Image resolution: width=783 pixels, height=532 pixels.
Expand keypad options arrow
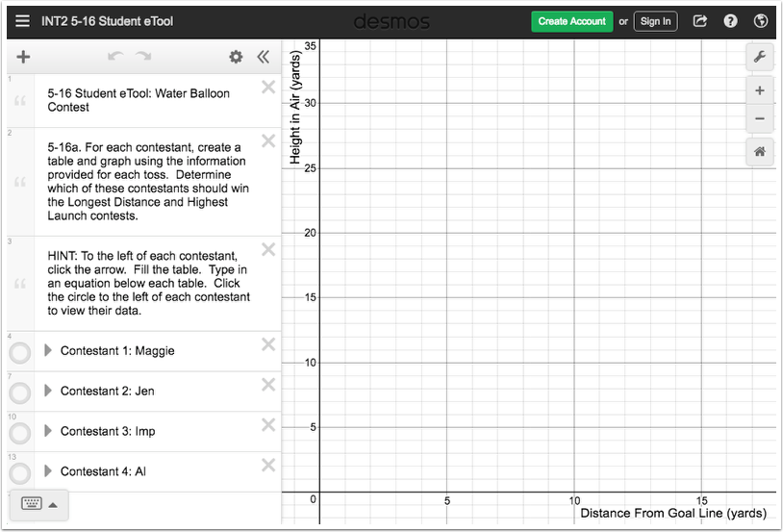click(x=53, y=505)
